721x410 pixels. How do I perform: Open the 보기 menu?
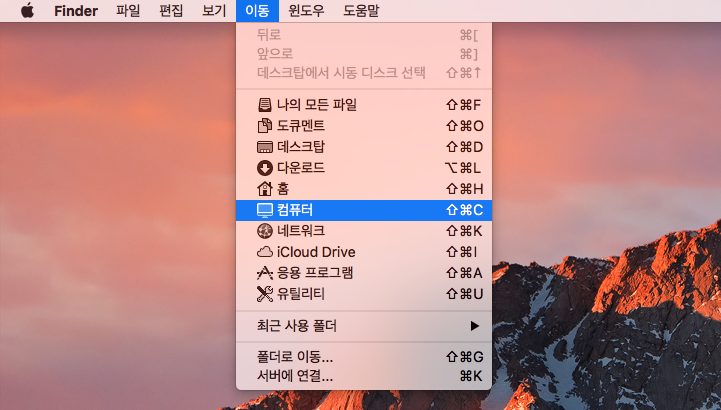pyautogui.click(x=214, y=11)
